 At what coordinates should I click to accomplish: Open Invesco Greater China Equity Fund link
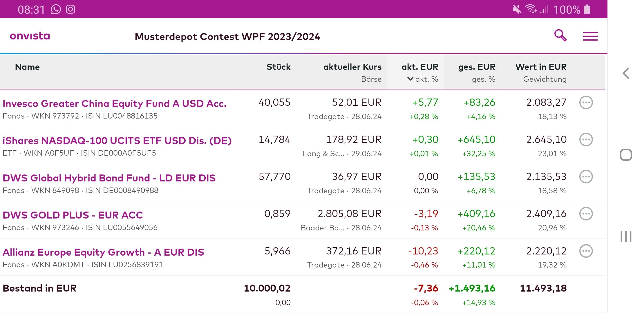point(115,103)
